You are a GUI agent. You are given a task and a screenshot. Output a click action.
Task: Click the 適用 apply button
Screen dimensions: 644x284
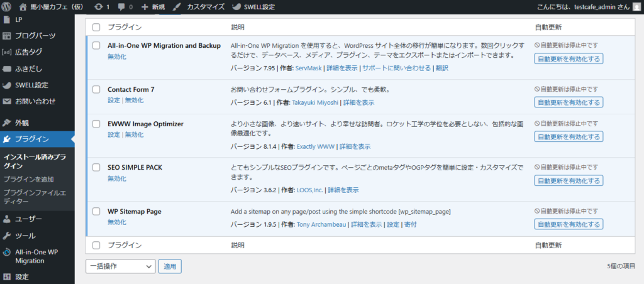[170, 266]
